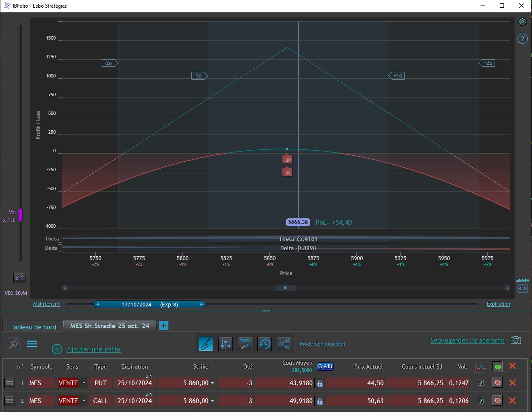This screenshot has height=412, width=532.
Task: Open the sliders adjustment tool icon
Action: (225, 344)
